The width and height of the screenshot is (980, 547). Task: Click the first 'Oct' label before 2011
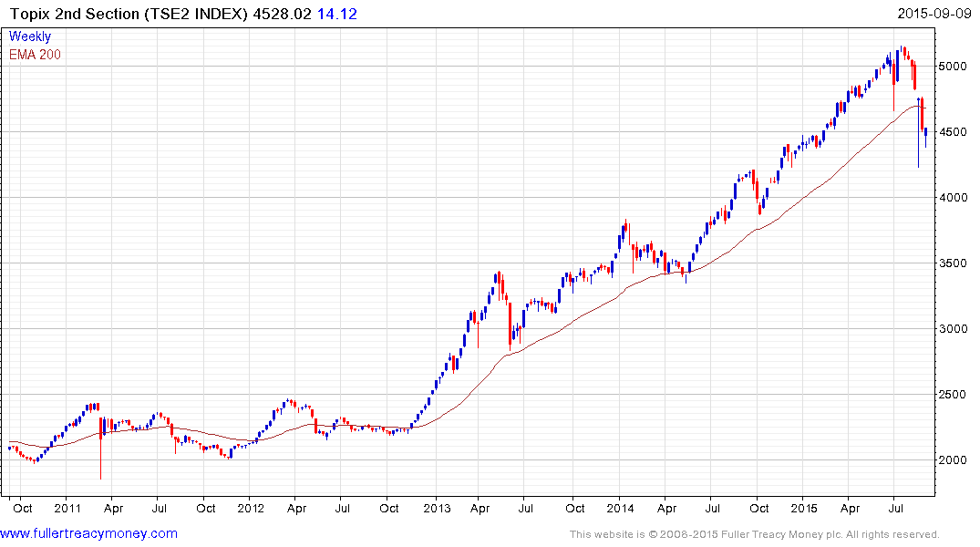(23, 508)
